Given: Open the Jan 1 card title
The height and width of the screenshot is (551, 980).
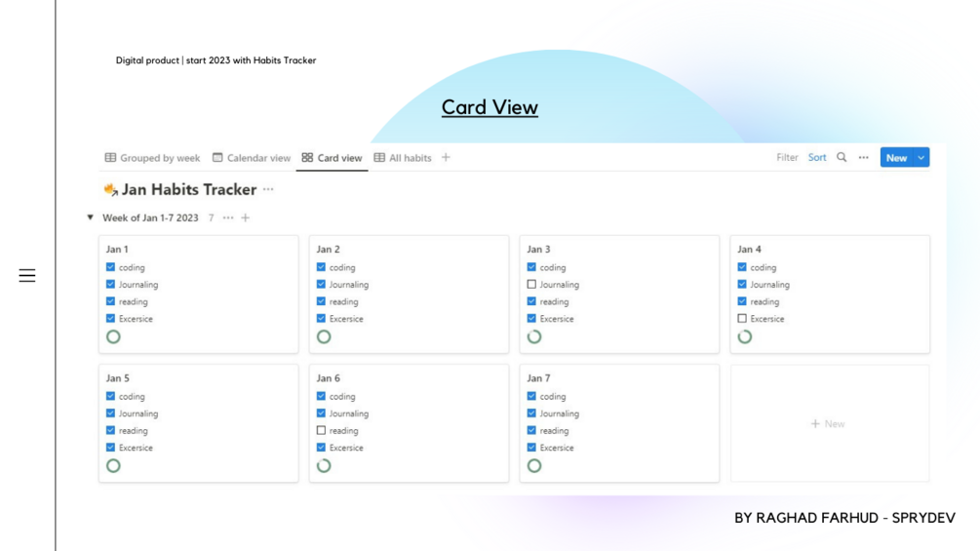Looking at the screenshot, I should point(117,249).
